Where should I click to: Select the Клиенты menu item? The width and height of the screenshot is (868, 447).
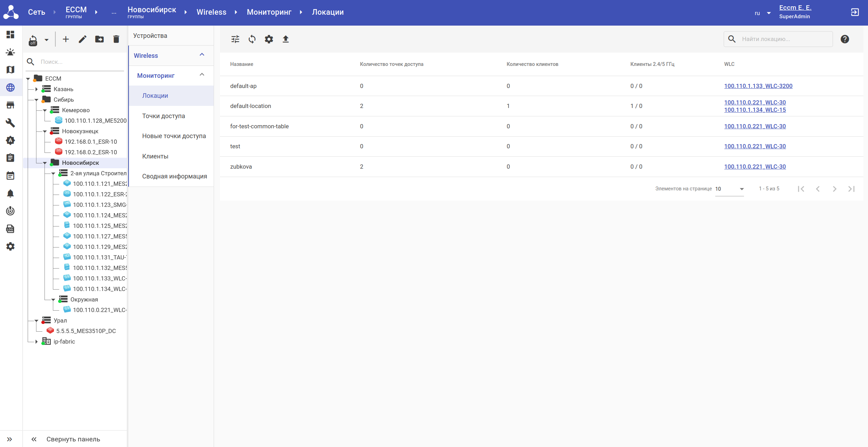(x=155, y=156)
